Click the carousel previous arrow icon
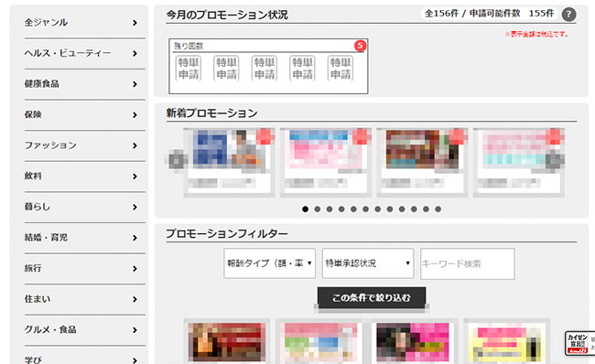This screenshot has width=595, height=364. [176, 160]
